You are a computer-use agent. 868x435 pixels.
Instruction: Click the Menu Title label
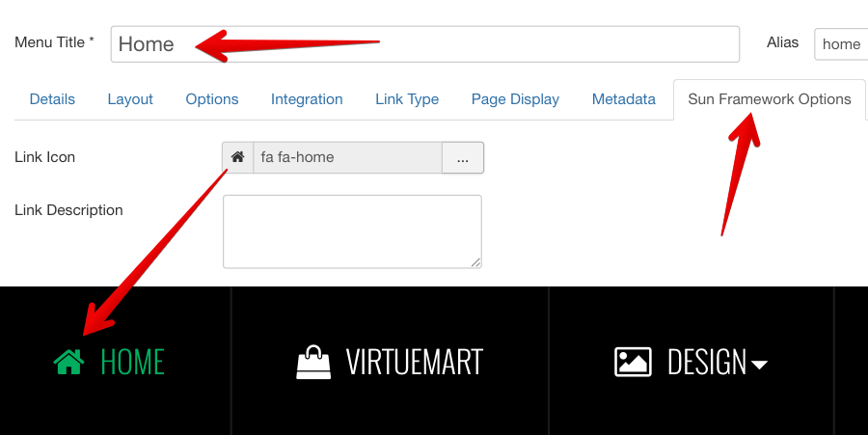click(x=54, y=42)
